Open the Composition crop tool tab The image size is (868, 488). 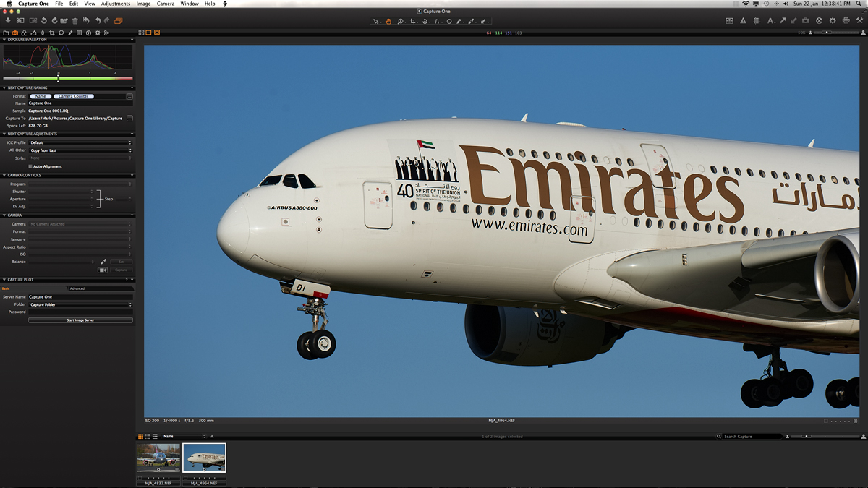coord(52,33)
